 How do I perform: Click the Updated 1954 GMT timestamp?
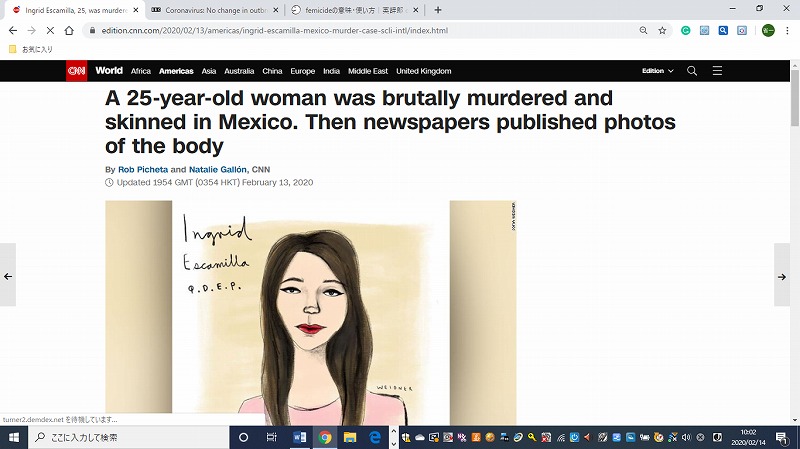215,182
